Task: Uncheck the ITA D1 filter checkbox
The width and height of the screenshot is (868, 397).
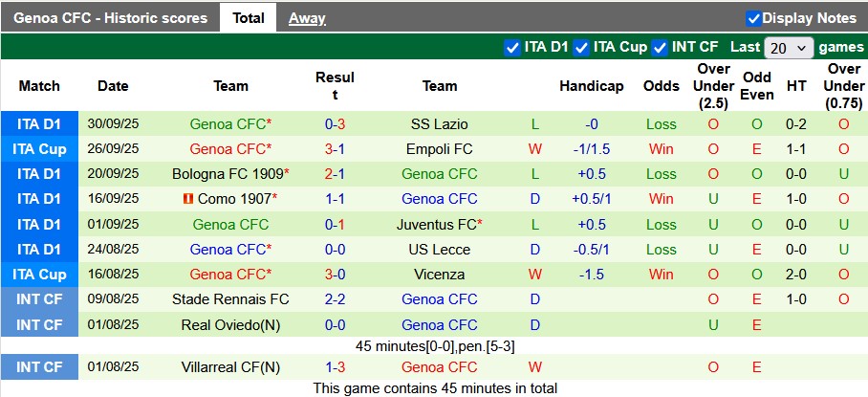Action: click(x=512, y=47)
